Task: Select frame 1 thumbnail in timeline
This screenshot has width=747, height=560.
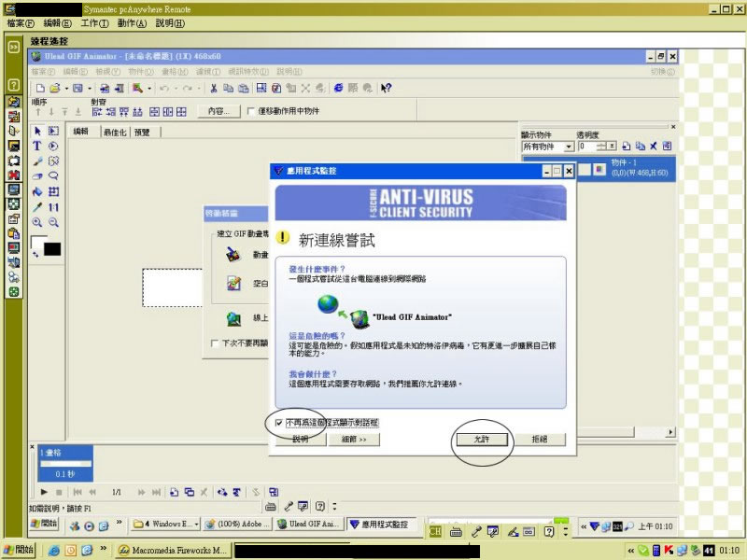Action: pos(65,463)
